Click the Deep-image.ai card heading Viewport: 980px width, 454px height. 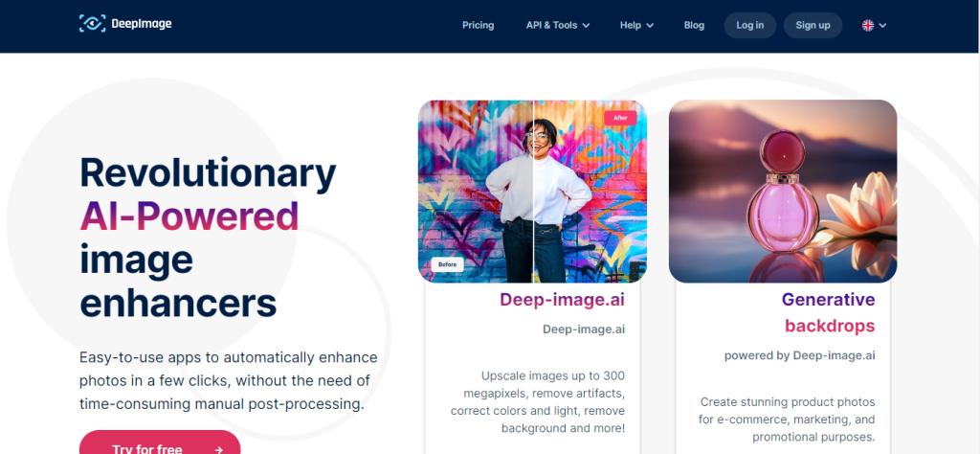click(x=562, y=300)
